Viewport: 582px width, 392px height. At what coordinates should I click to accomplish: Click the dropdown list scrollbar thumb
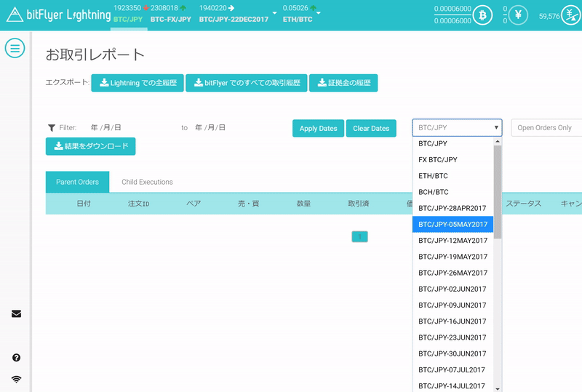tap(498, 192)
